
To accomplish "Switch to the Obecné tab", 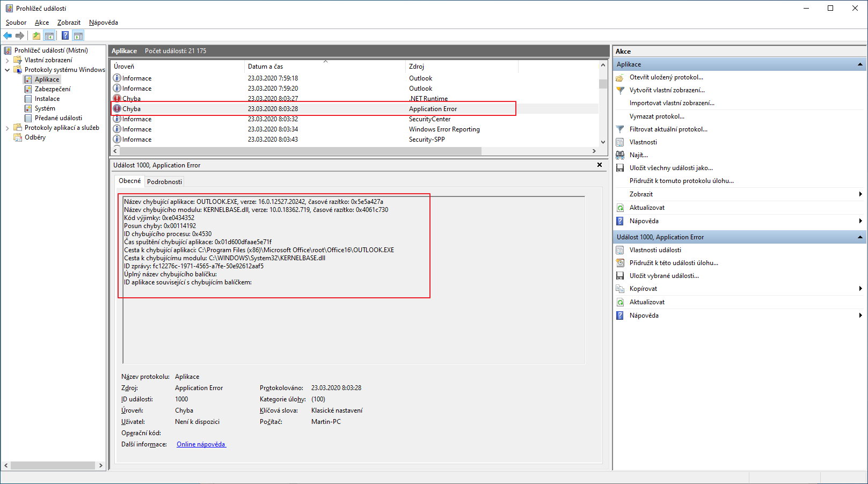I will pyautogui.click(x=130, y=181).
